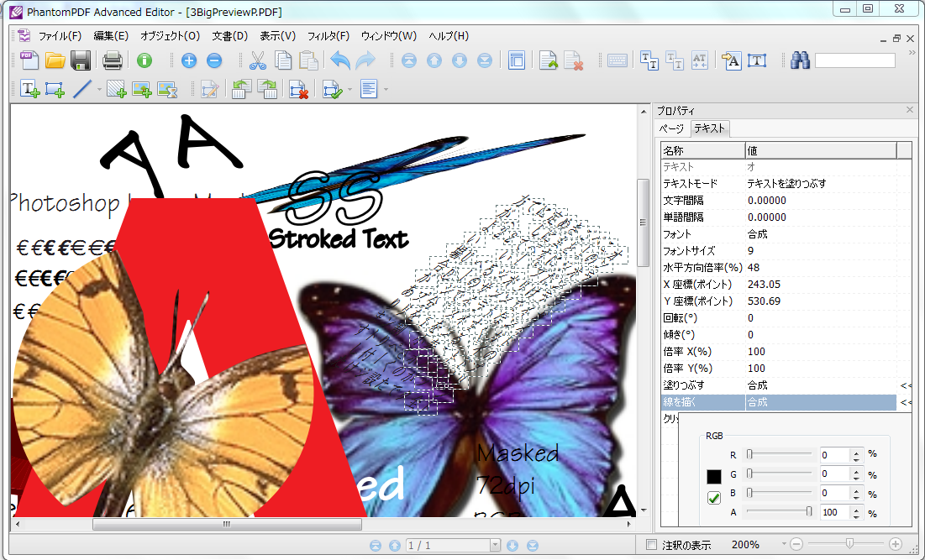Zoom out with the blue minus icon
Screen dimensions: 925x560
[x=214, y=60]
